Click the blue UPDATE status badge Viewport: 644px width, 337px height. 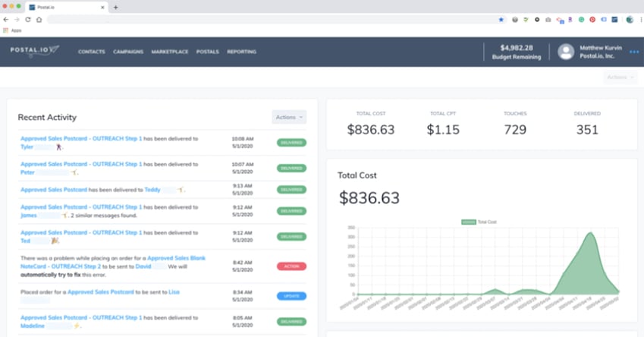click(x=292, y=295)
